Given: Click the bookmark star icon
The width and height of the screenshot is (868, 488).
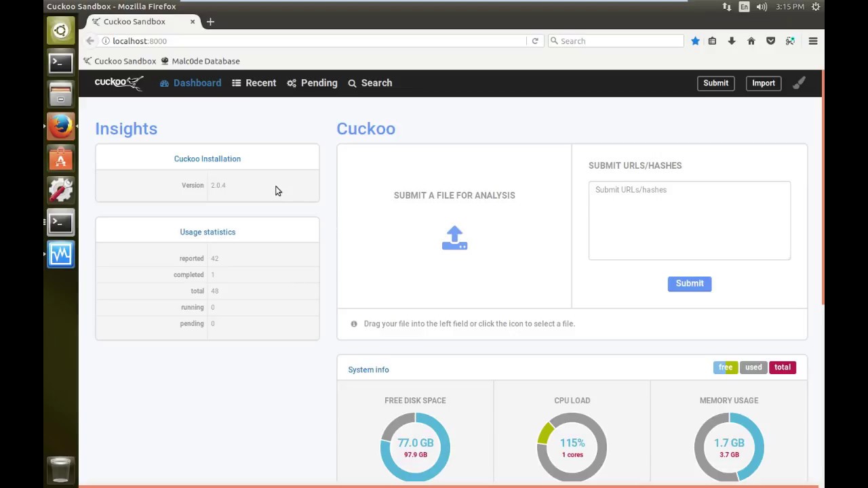Looking at the screenshot, I should click(x=695, y=41).
